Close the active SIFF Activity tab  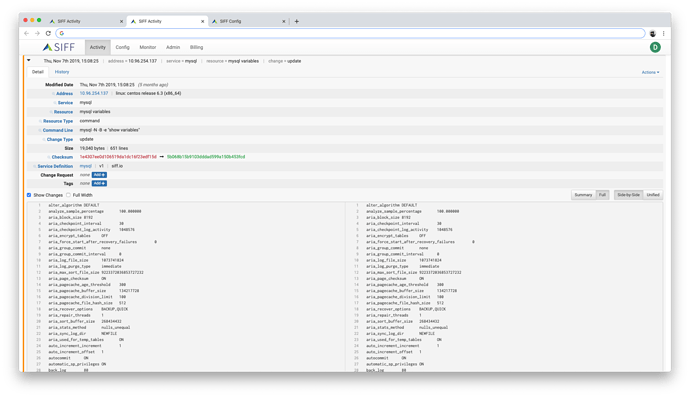point(202,21)
